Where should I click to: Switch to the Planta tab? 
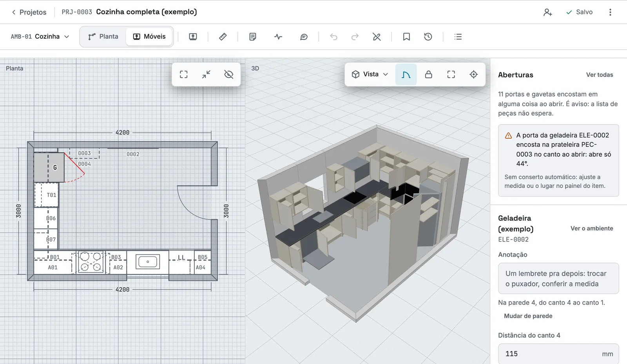(x=103, y=36)
